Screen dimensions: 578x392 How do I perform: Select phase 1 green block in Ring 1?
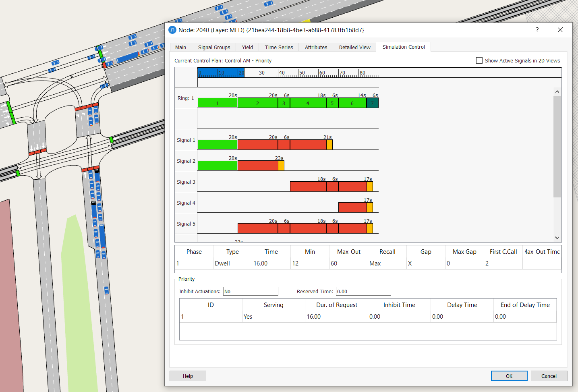point(217,103)
